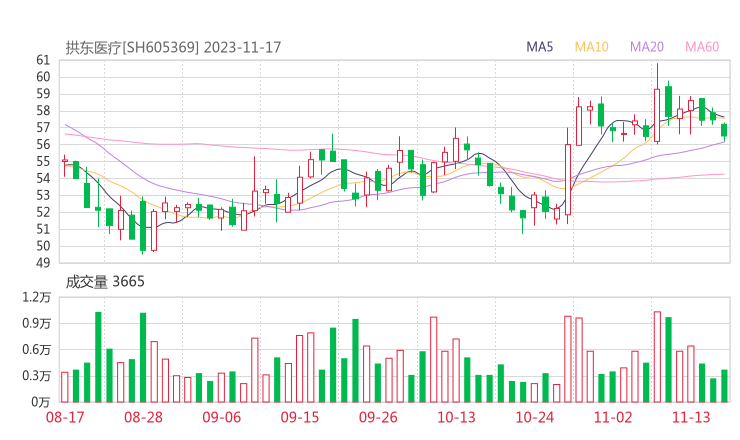The width and height of the screenshot is (740, 440).
Task: Select the 51 price axis label
Action: (43, 229)
